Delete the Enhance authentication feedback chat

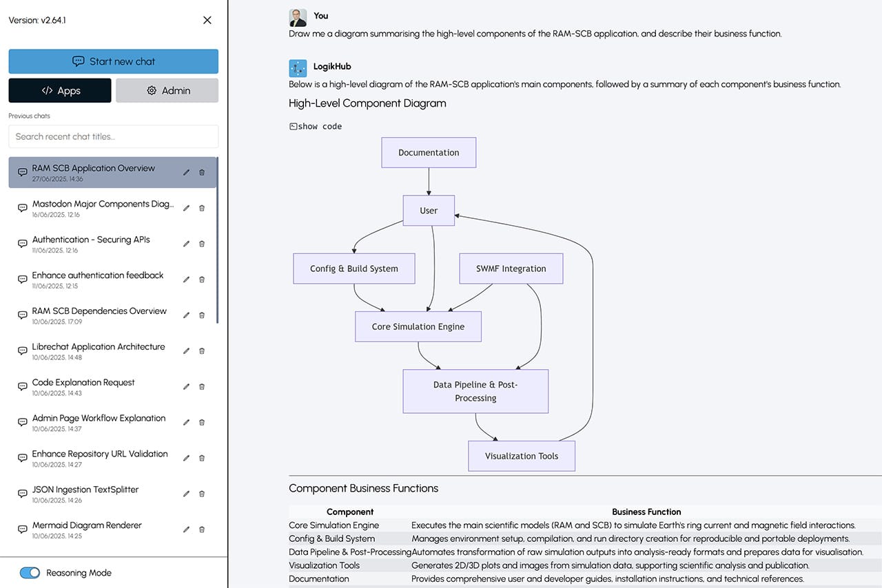(x=202, y=280)
